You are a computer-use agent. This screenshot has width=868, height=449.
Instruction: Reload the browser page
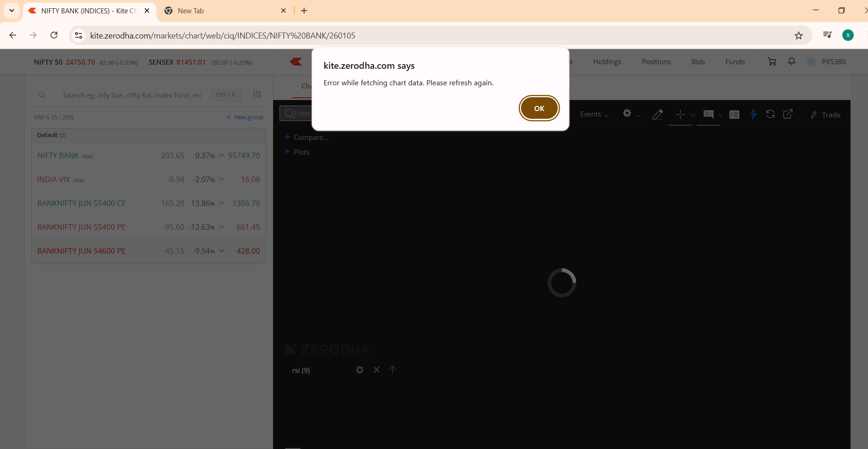(x=54, y=35)
